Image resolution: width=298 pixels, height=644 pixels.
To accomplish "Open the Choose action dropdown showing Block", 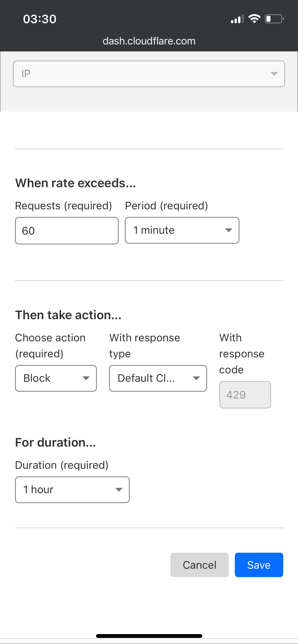I will point(56,378).
